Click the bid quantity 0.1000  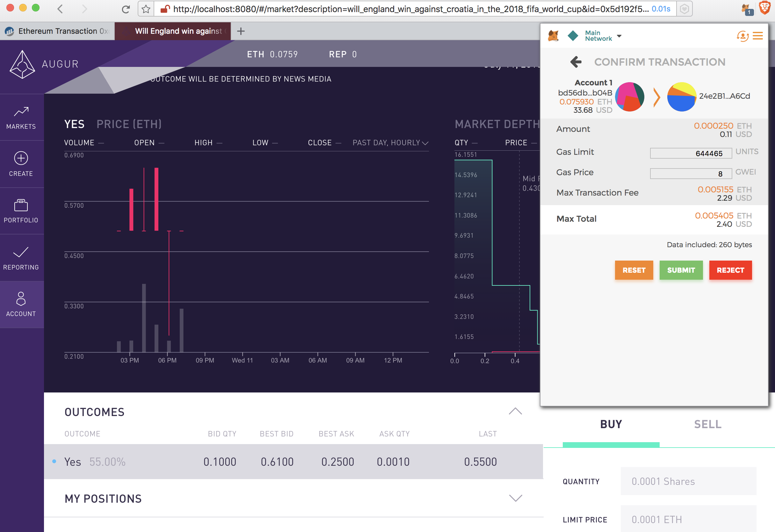[220, 462]
